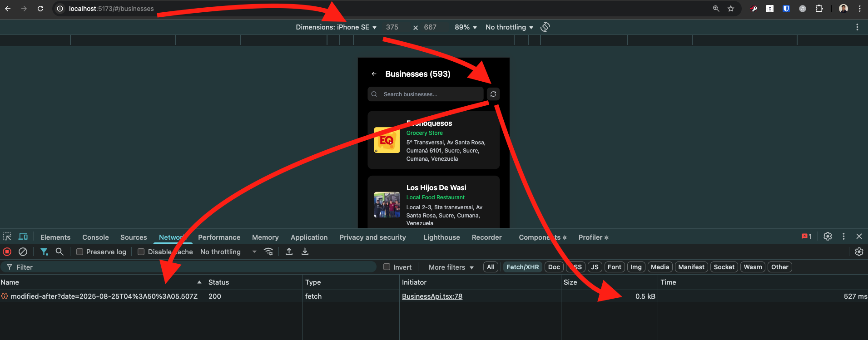Viewport: 868px width, 340px height.
Task: Toggle the Wasm request filter
Action: tap(753, 267)
